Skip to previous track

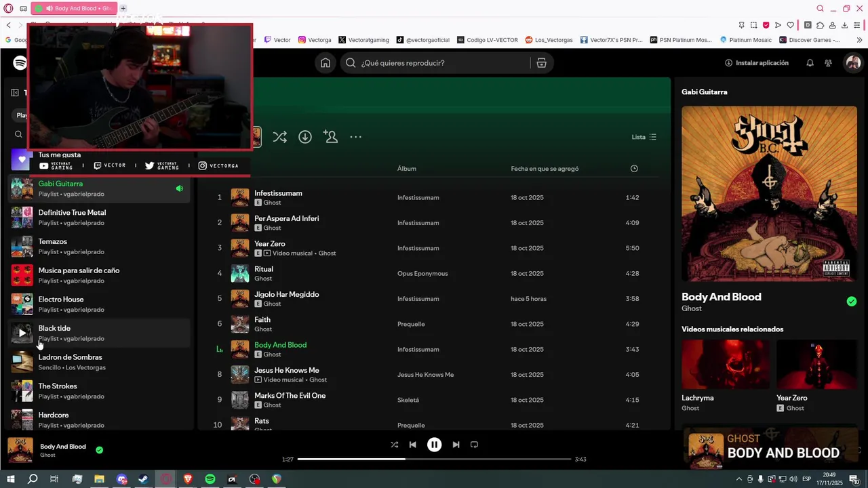coord(412,445)
